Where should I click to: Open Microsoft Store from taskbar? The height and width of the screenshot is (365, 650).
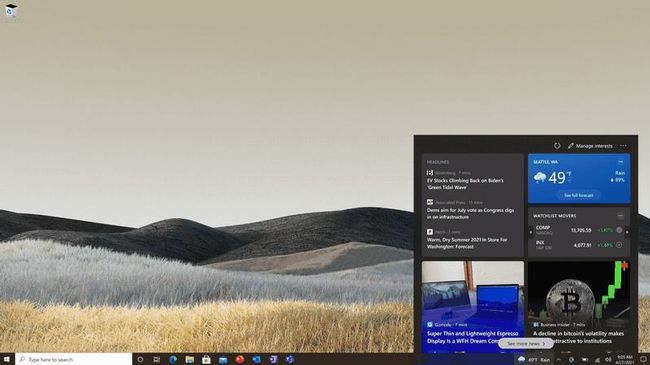click(206, 359)
